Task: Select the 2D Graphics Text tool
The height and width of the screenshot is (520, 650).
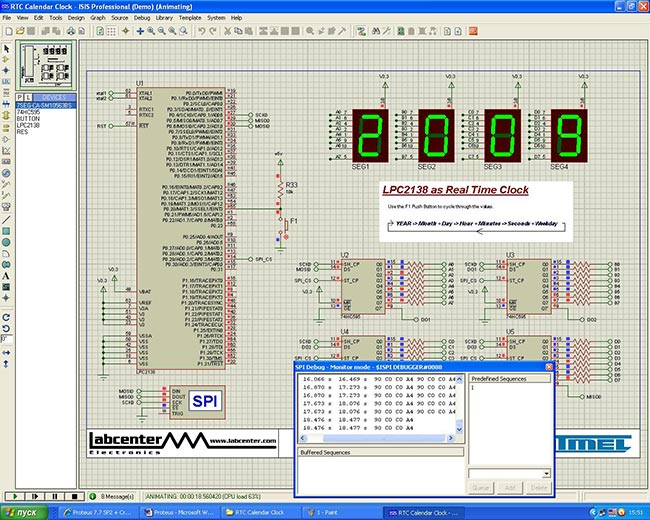Action: coord(6,276)
